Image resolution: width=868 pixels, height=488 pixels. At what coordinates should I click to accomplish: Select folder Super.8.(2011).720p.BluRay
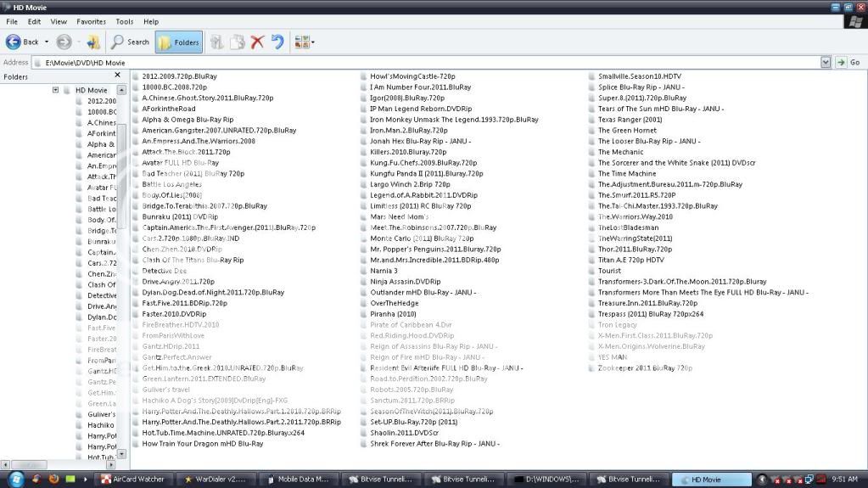pyautogui.click(x=642, y=98)
